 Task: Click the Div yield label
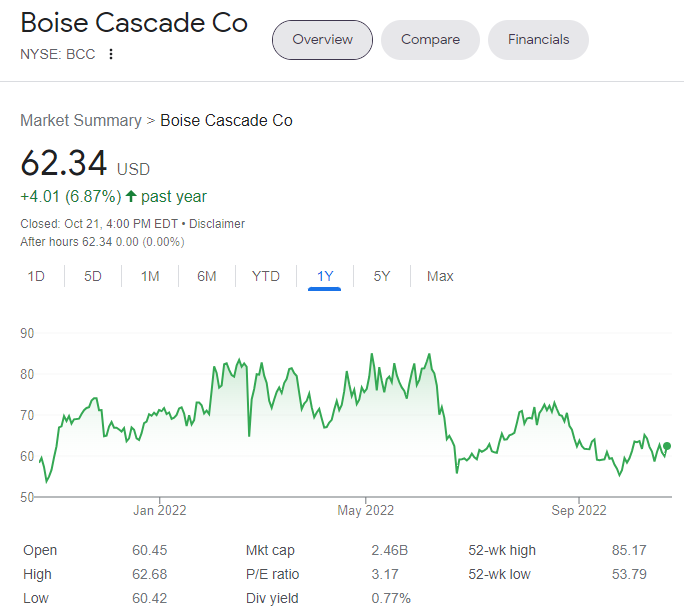click(x=272, y=598)
